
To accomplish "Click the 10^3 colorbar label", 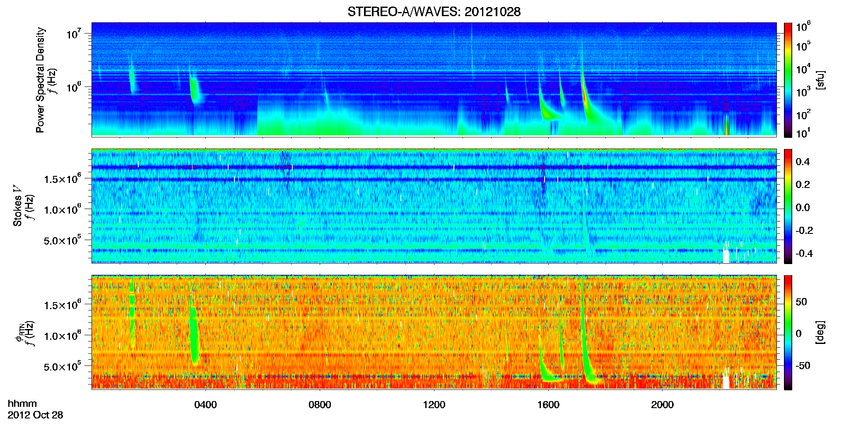I will tap(803, 91).
